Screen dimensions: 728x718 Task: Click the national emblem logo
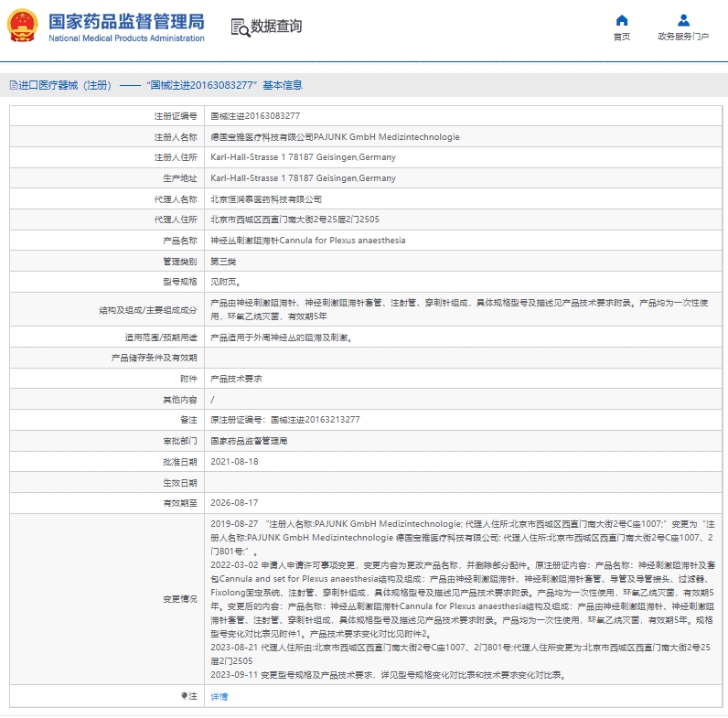tap(22, 26)
